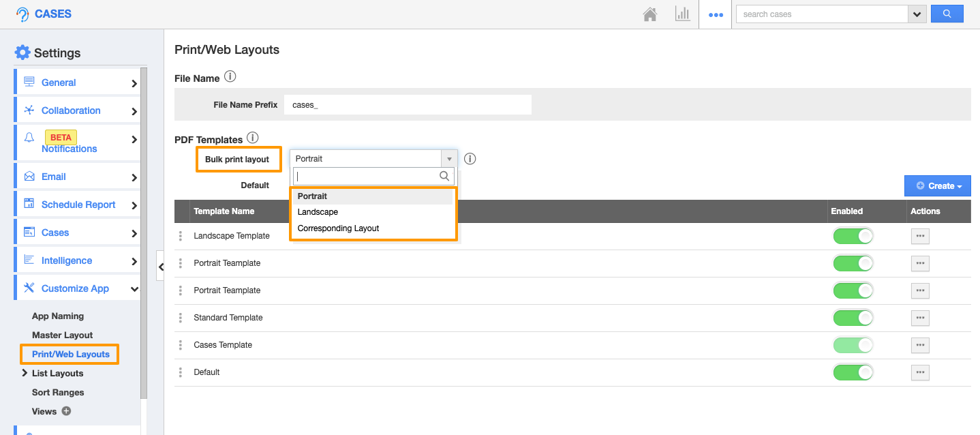Viewport: 980px width, 435px height.
Task: Click plus icon next to Views
Action: click(66, 411)
